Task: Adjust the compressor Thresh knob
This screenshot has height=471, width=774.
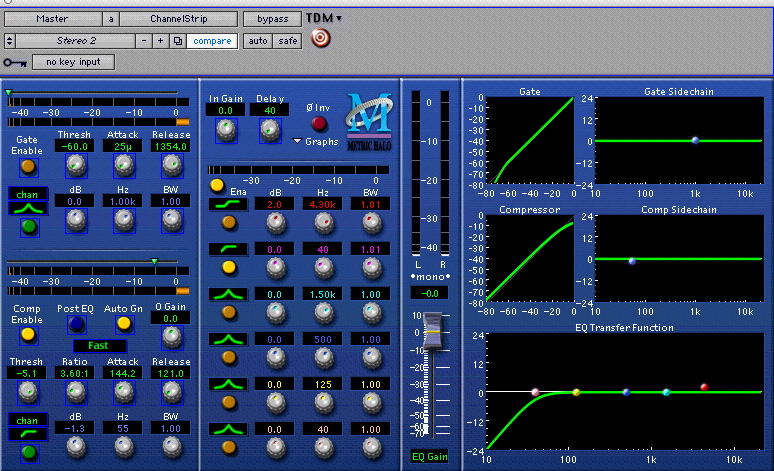Action: tap(28, 392)
